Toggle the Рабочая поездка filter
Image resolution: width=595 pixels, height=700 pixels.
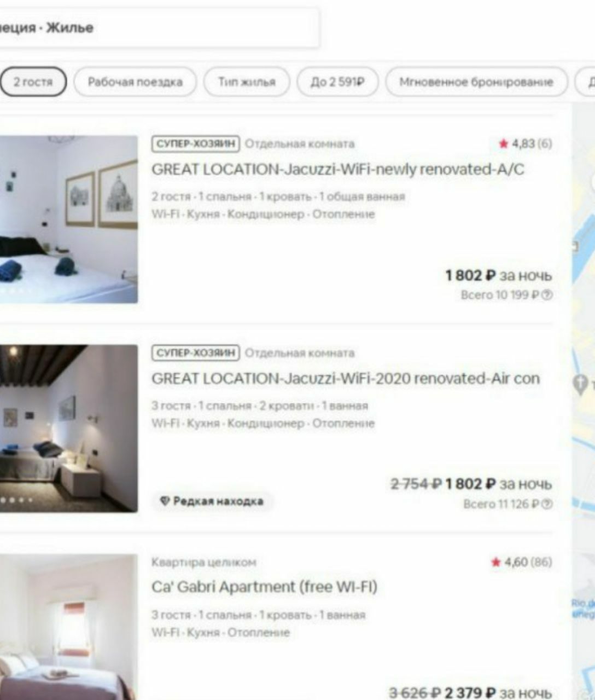pyautogui.click(x=135, y=82)
